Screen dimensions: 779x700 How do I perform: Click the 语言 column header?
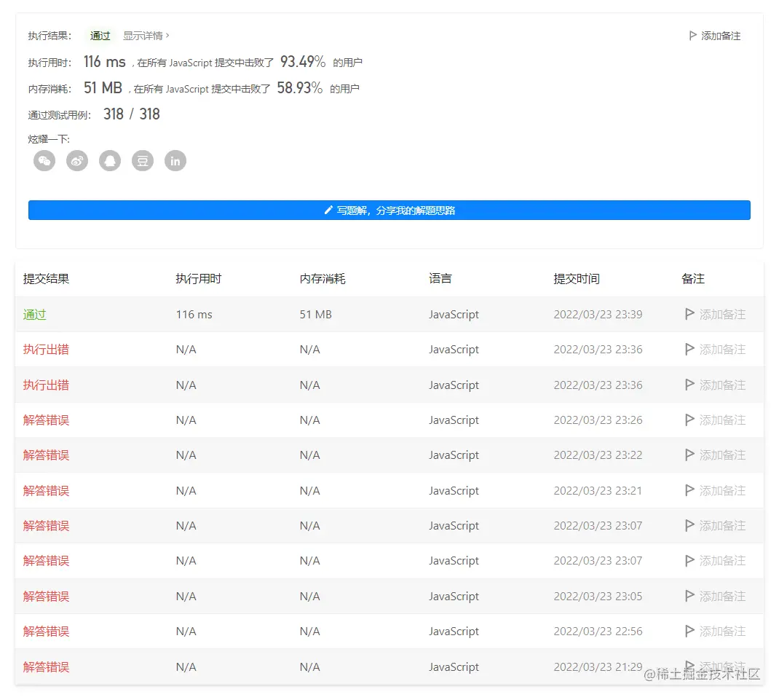(x=440, y=278)
